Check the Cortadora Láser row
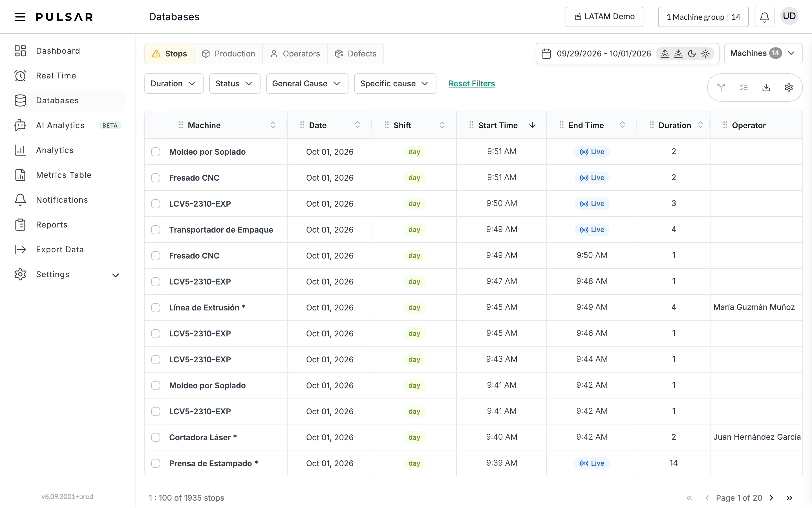The image size is (812, 508). click(156, 437)
